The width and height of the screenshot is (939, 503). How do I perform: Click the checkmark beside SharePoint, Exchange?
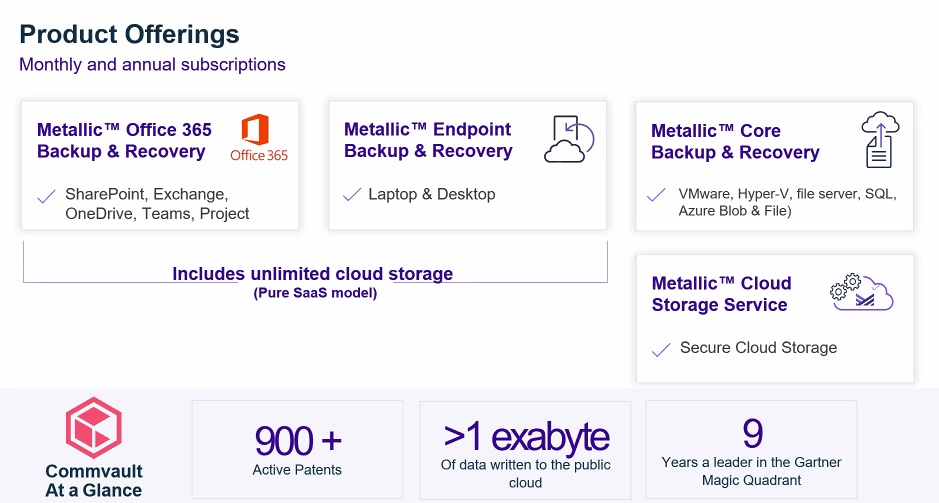[46, 196]
